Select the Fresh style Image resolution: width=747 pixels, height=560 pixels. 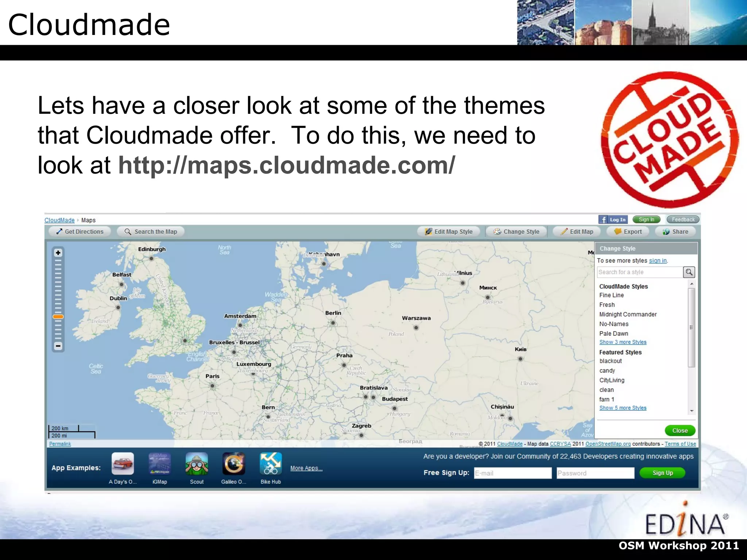pos(607,305)
